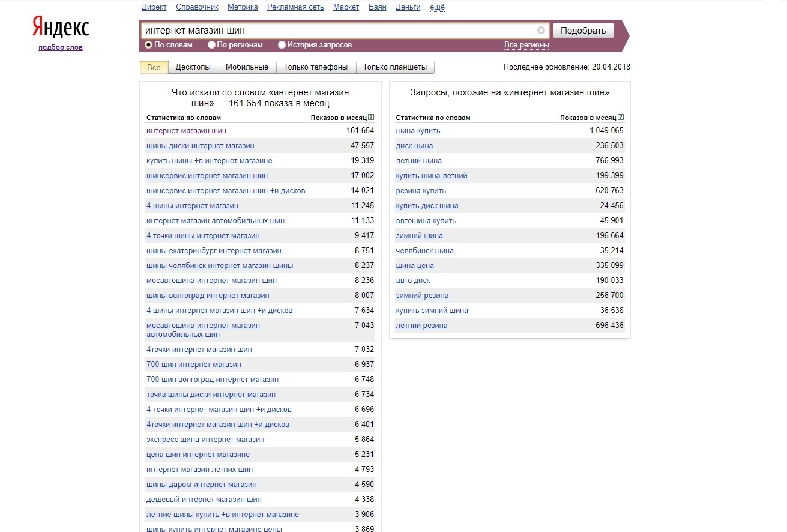The width and height of the screenshot is (787, 532).
Task: Open the 'Все регионы' region selector
Action: [x=526, y=45]
